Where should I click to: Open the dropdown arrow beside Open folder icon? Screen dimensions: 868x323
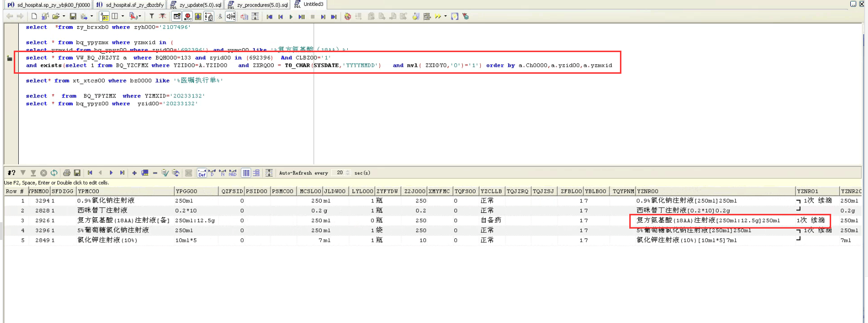(64, 16)
